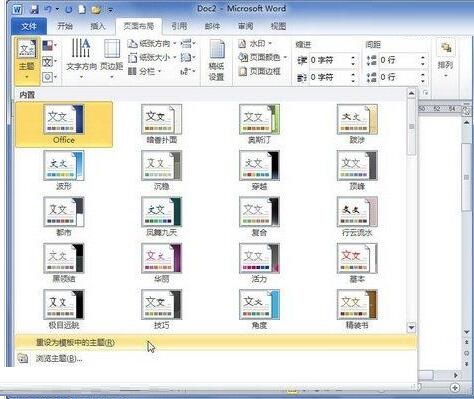Click the Undo icon in title bar
Screen dimensions: 474x399
pyautogui.click(x=48, y=9)
